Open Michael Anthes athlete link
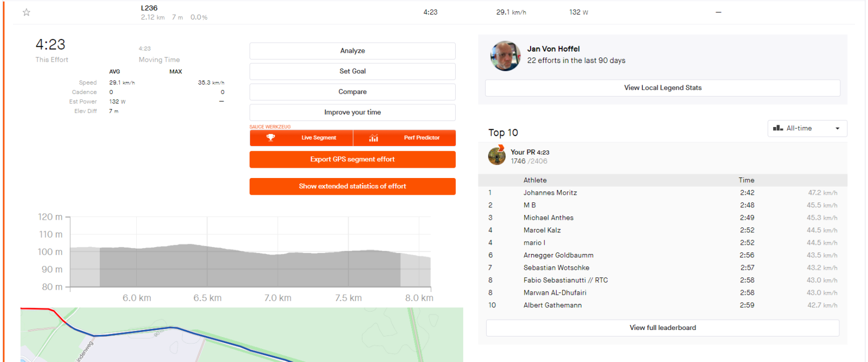The image size is (868, 362). pyautogui.click(x=548, y=218)
